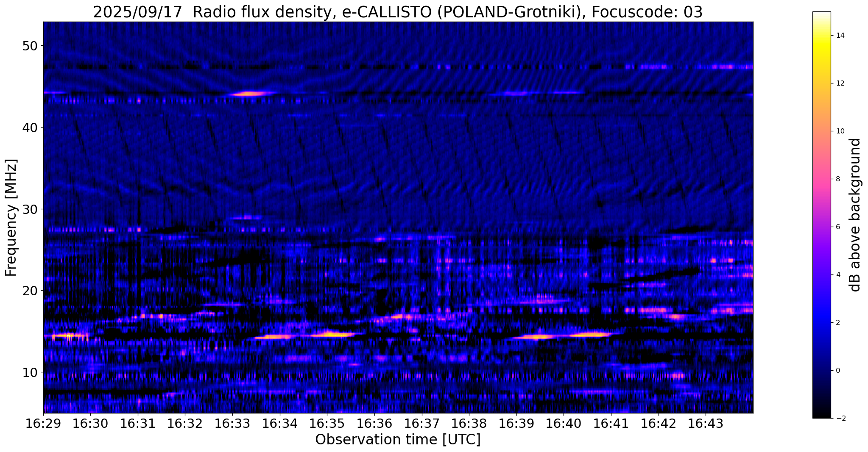Screen dimensions: 868x452
Task: Click the colorbar tick label 0
Action: click(837, 371)
